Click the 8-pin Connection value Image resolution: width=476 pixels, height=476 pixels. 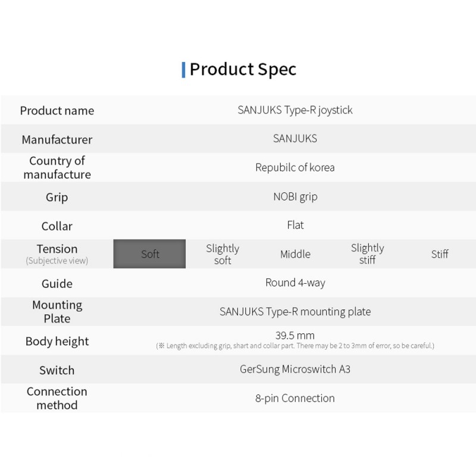point(295,398)
